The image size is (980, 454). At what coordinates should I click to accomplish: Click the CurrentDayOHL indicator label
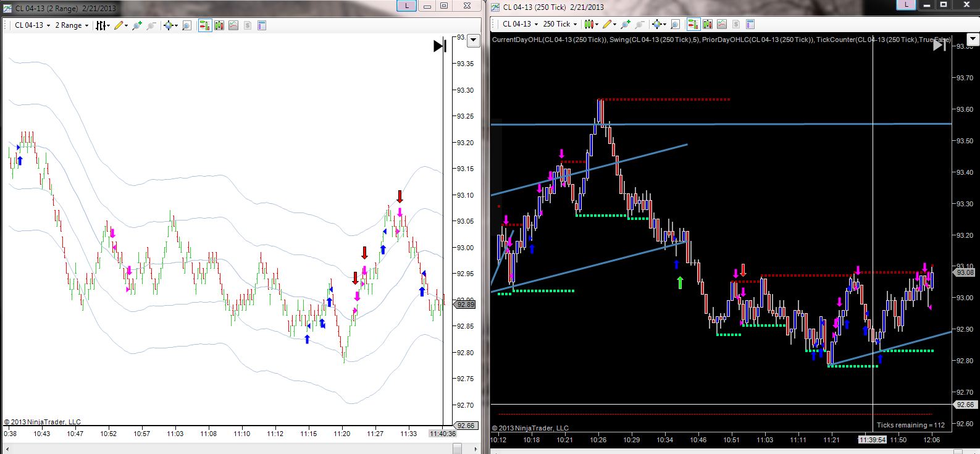click(x=550, y=40)
